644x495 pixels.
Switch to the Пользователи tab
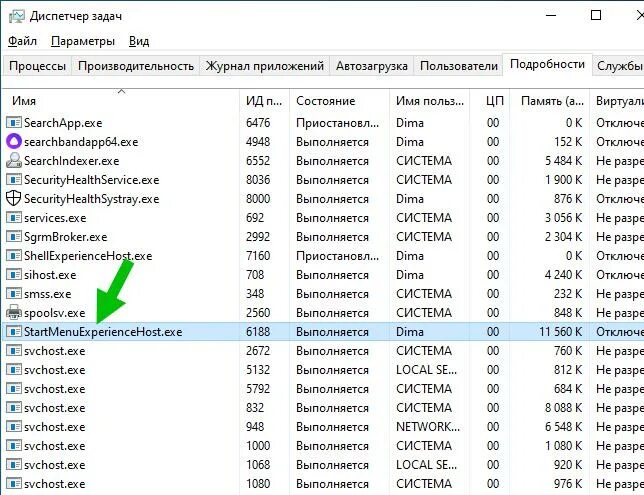(x=458, y=66)
